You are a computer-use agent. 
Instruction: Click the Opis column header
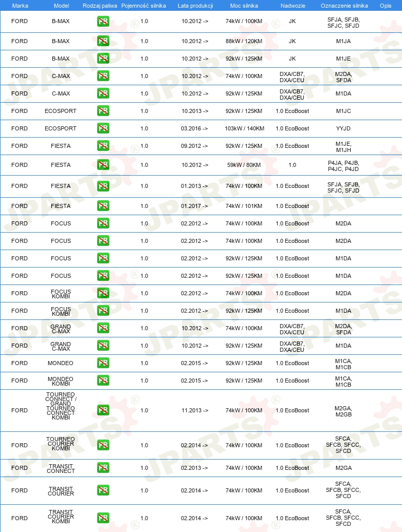(386, 6)
